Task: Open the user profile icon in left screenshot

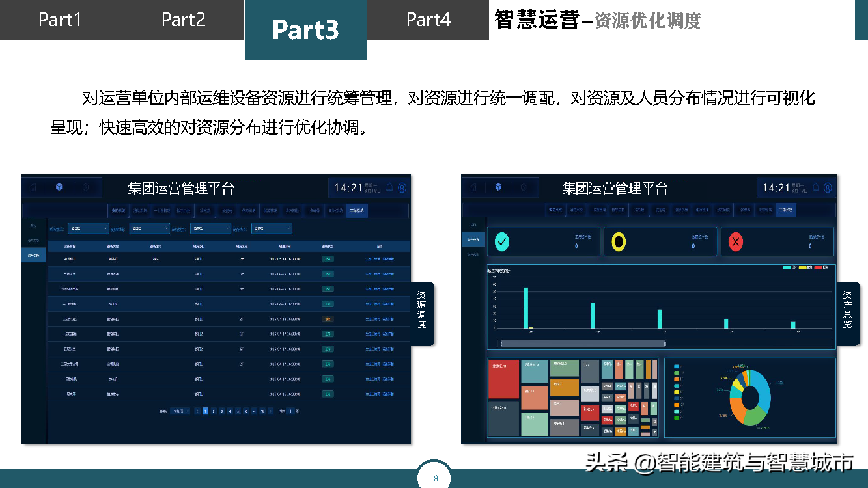Action: [402, 187]
